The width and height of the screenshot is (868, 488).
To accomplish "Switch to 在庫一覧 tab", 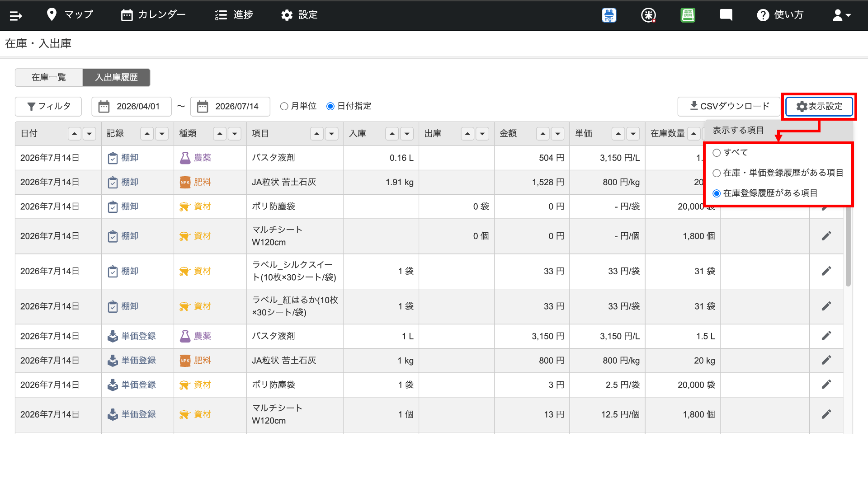I will tap(49, 77).
